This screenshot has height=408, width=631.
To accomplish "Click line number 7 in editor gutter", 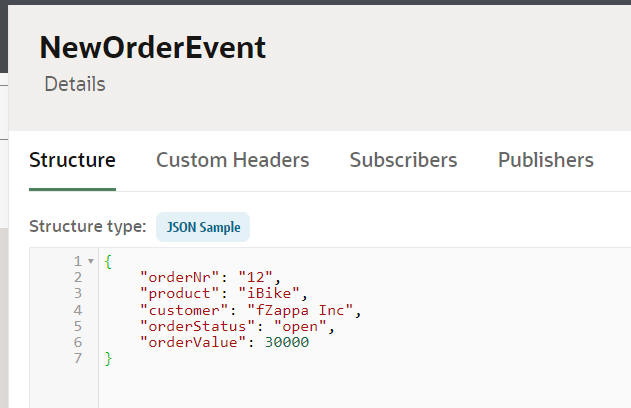I will 77,358.
